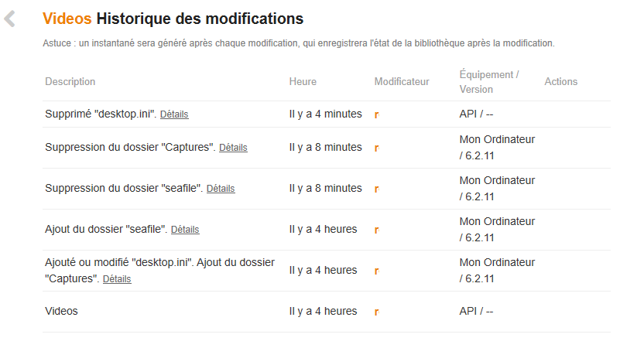The width and height of the screenshot is (644, 348).
Task: Show Détails for Suppression du dossier "seafile"
Action: (x=221, y=189)
